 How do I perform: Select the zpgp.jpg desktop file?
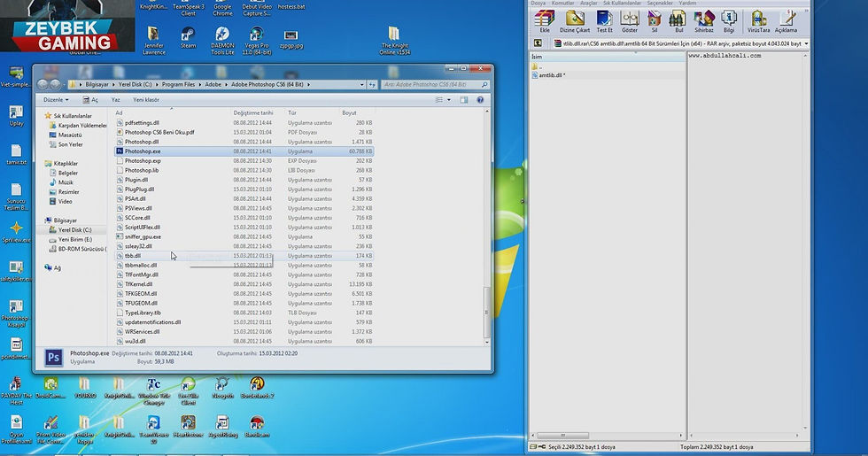click(x=291, y=39)
